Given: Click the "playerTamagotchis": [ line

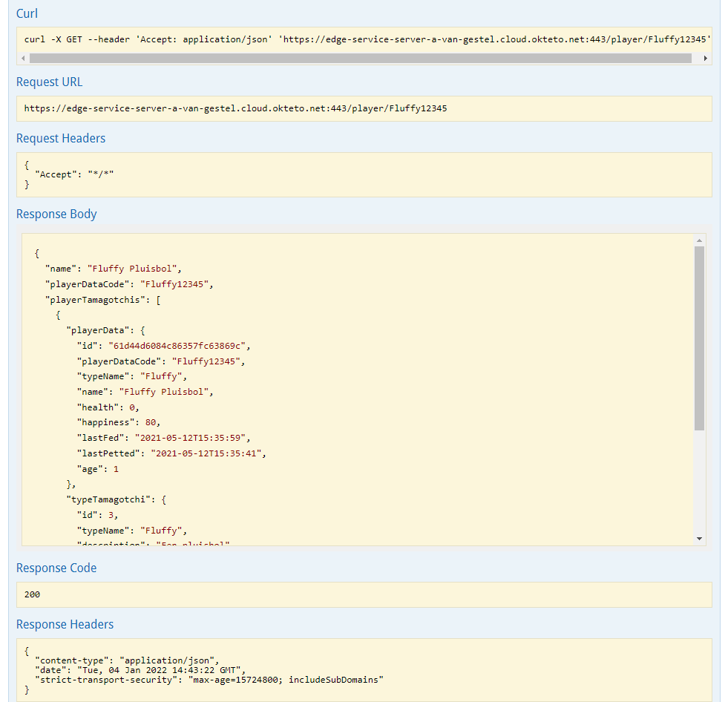Looking at the screenshot, I should [102, 300].
